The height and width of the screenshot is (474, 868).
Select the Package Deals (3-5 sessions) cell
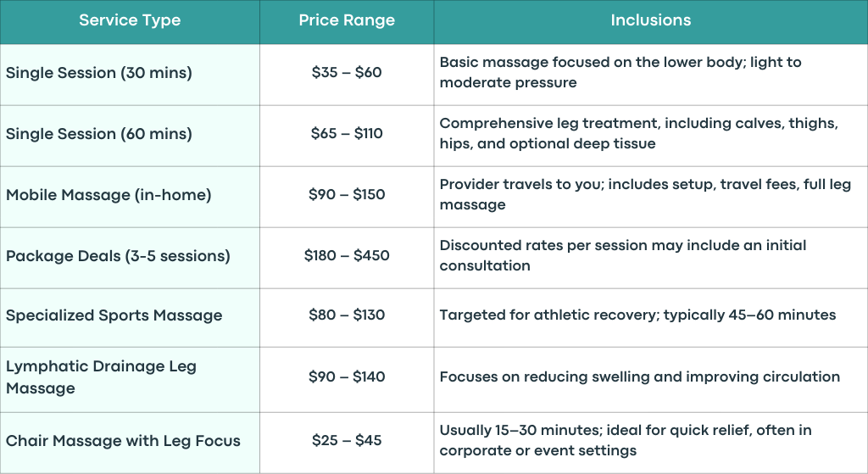(x=130, y=258)
